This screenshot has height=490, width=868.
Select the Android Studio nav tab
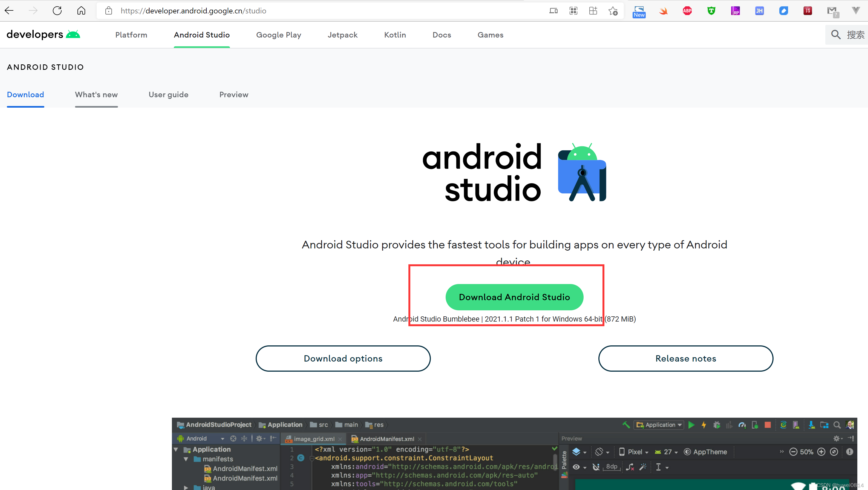pyautogui.click(x=201, y=35)
